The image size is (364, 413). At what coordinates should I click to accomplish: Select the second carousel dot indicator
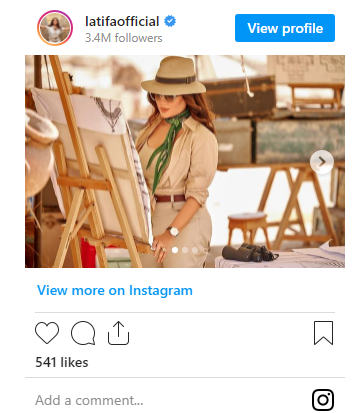[185, 250]
